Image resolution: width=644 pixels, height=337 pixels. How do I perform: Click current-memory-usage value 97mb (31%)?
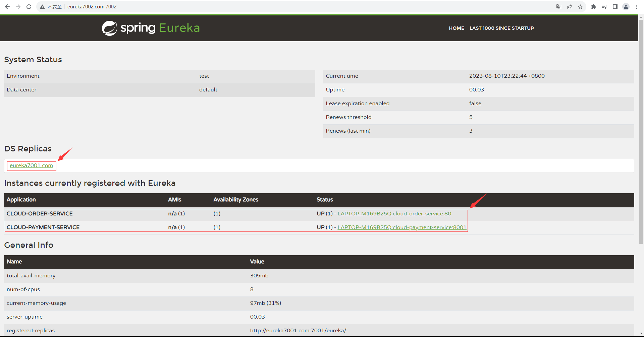click(266, 303)
